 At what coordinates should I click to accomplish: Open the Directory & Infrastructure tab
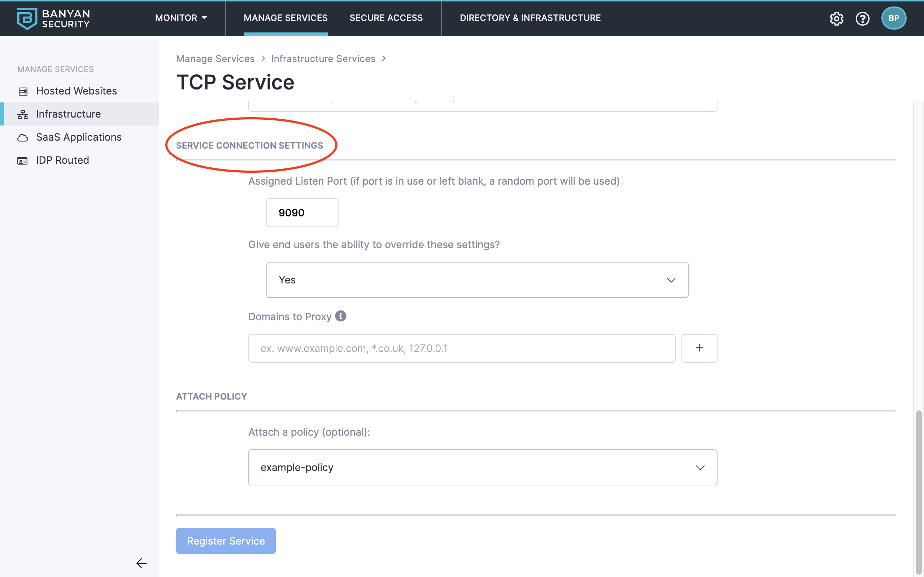coord(530,18)
